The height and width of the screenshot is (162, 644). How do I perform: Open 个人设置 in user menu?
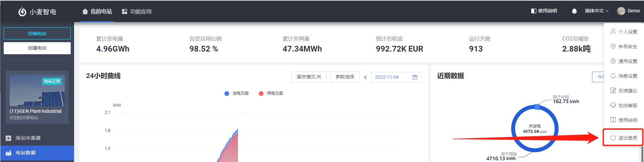click(x=624, y=32)
